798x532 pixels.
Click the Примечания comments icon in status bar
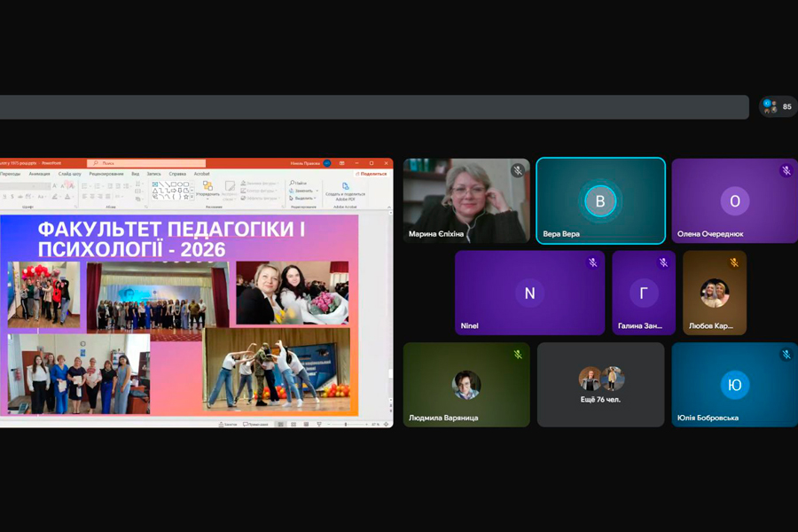pyautogui.click(x=254, y=425)
